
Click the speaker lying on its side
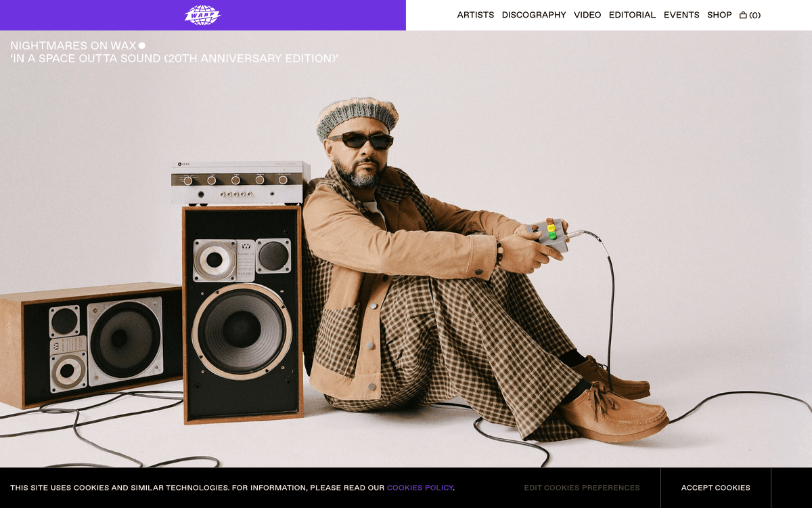[91, 345]
